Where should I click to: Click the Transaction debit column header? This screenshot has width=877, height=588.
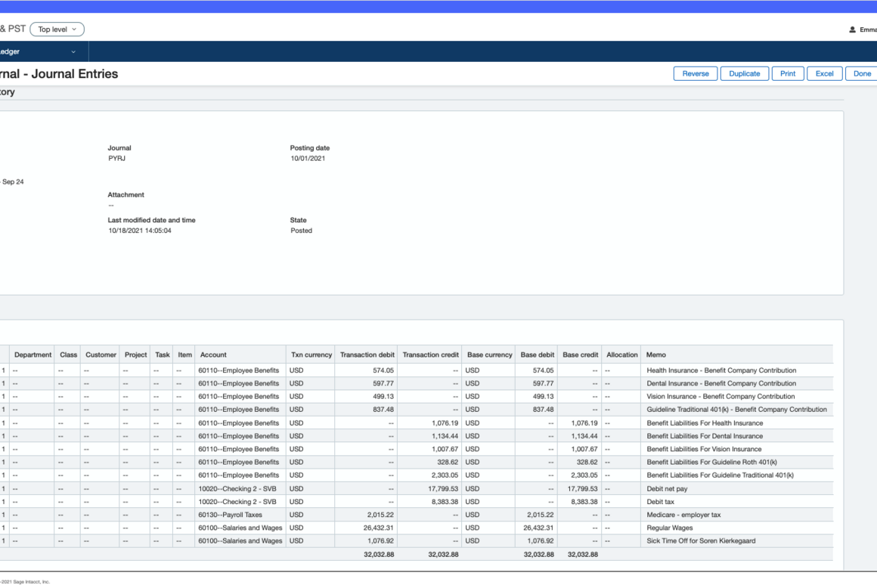coord(367,354)
